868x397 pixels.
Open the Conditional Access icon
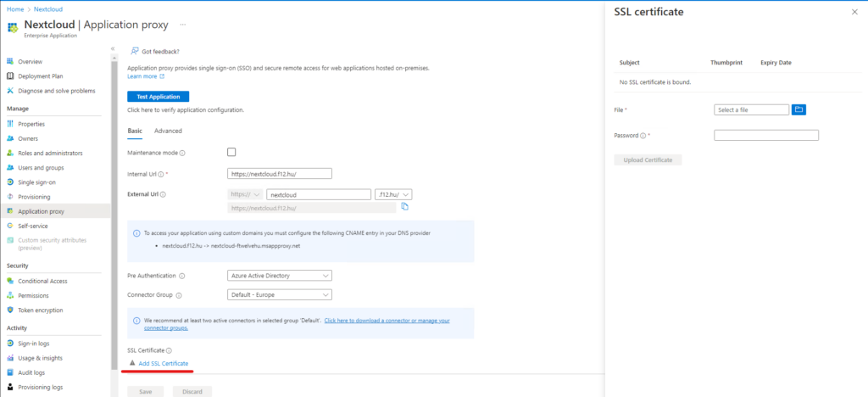[10, 281]
